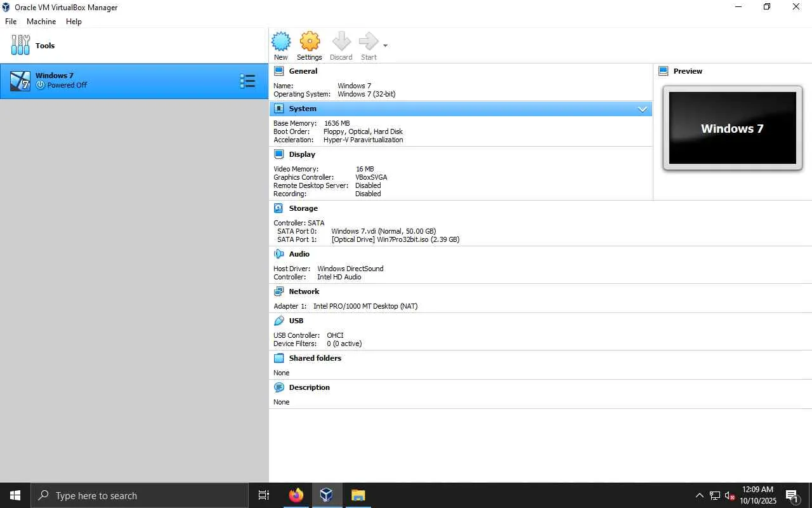The image size is (812, 508).
Task: Click the Base Memory value 1636 MB
Action: [x=337, y=123]
